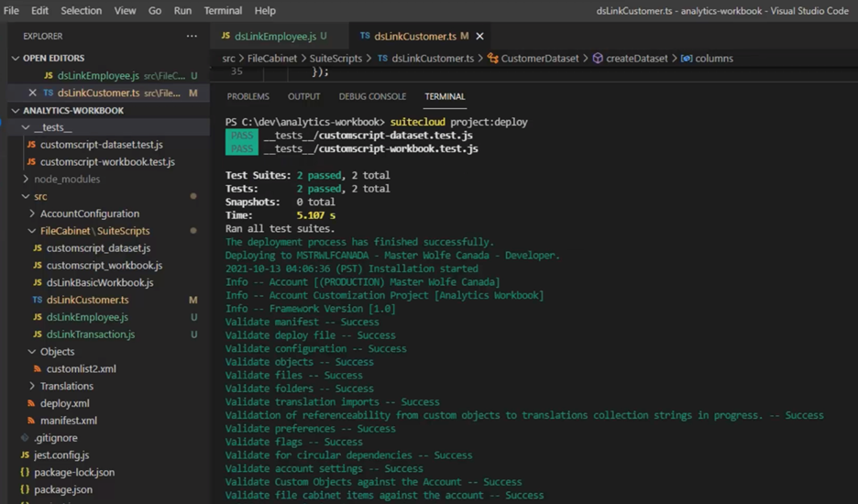The height and width of the screenshot is (504, 858).
Task: Click createDataset breadcrumb method
Action: point(630,59)
